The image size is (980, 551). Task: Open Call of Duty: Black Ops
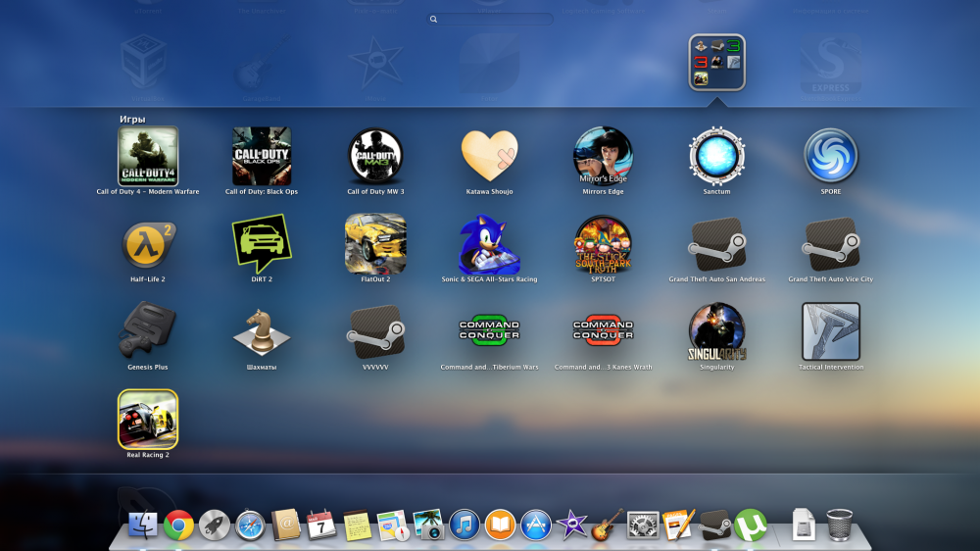(262, 156)
